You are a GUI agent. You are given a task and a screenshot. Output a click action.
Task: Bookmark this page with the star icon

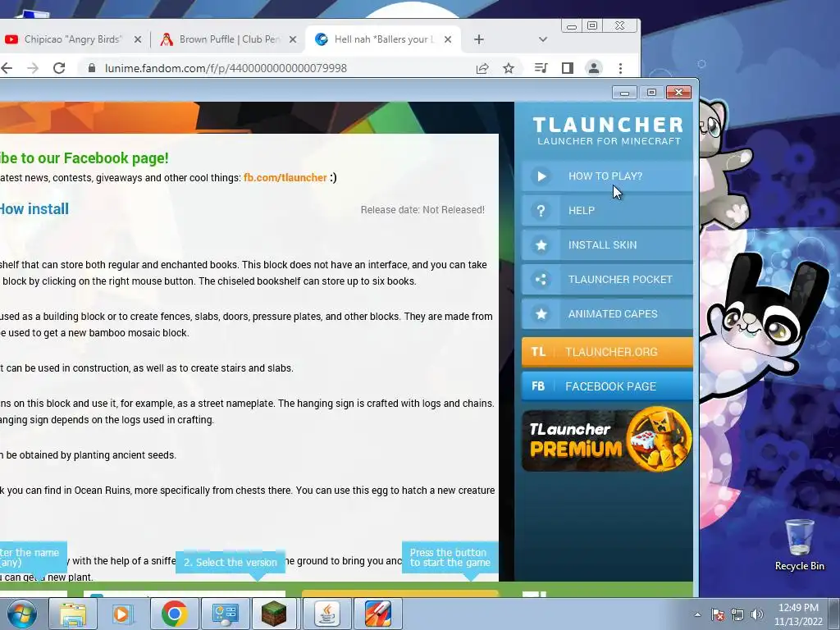tap(509, 68)
